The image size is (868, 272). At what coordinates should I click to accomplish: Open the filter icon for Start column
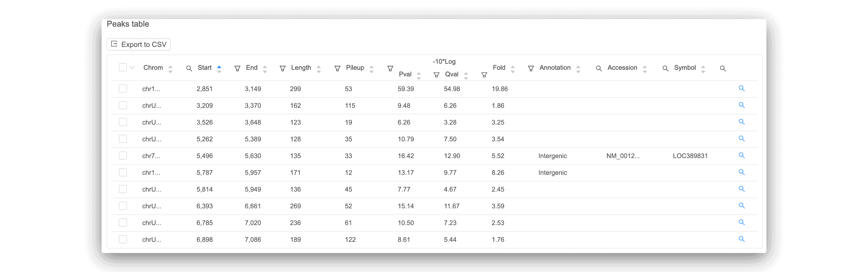click(237, 69)
